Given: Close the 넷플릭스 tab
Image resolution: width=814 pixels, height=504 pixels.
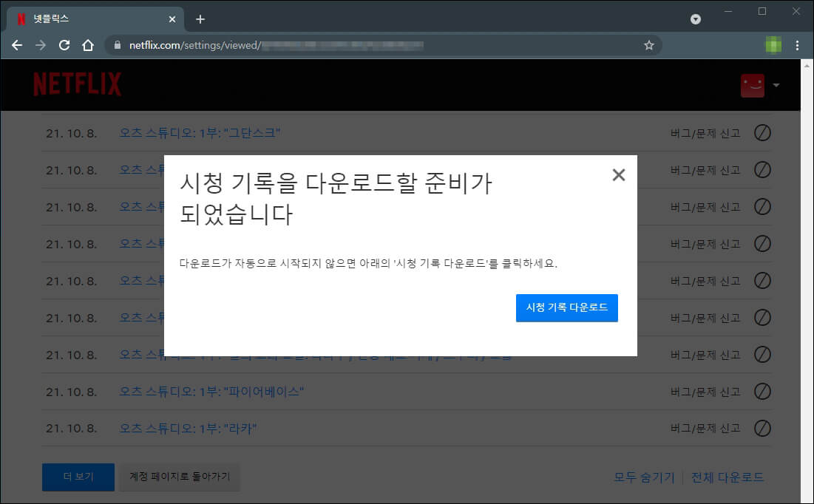Looking at the screenshot, I should pos(172,19).
